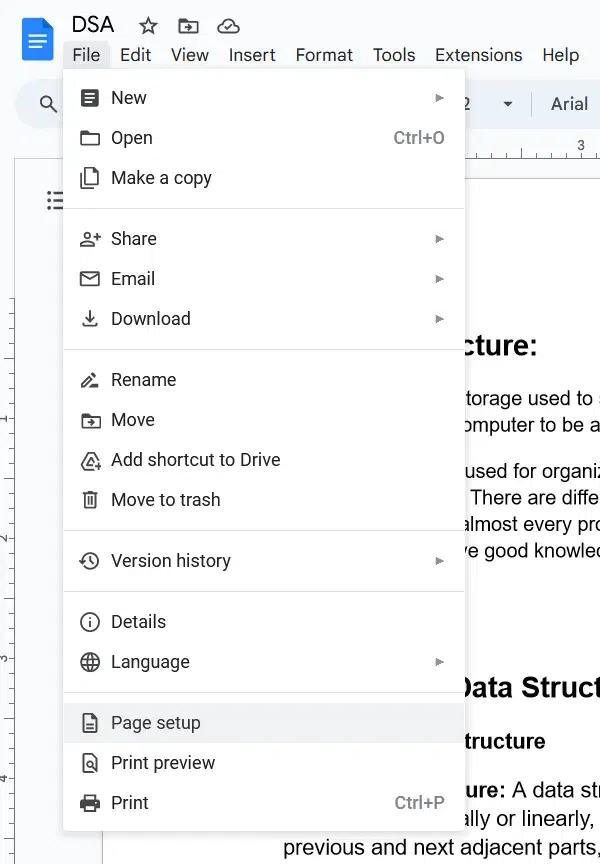Image resolution: width=600 pixels, height=864 pixels.
Task: Open document Details
Action: pyautogui.click(x=138, y=622)
